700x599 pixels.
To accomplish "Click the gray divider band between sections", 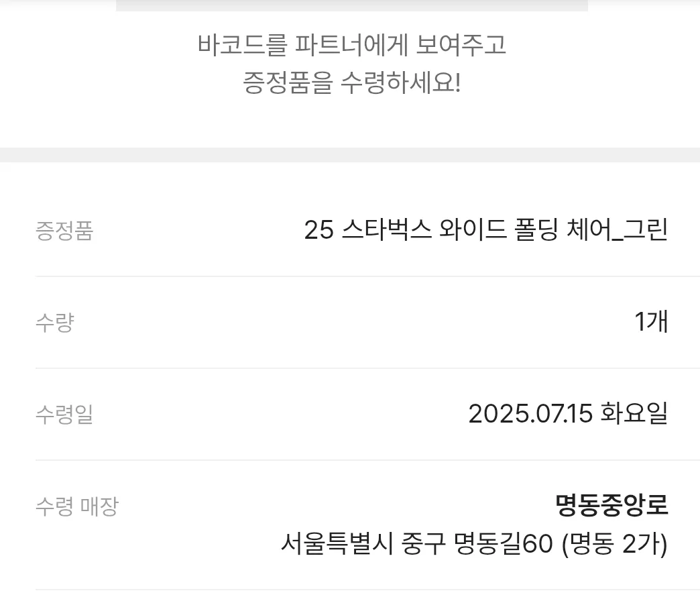I will [x=350, y=155].
